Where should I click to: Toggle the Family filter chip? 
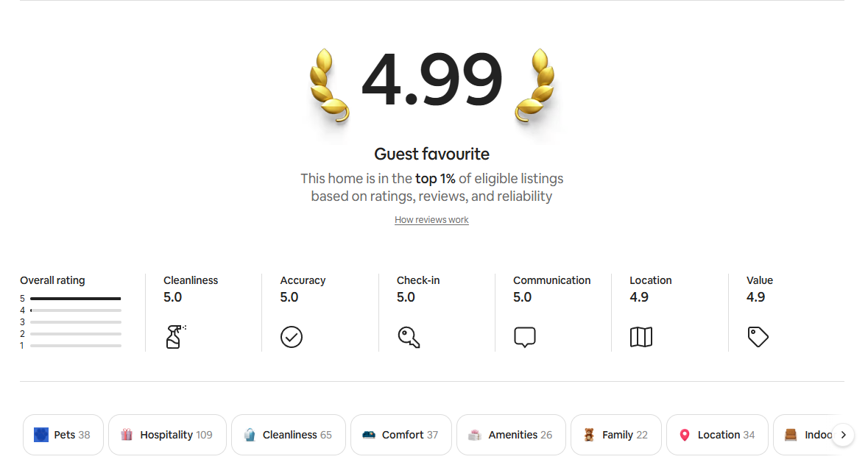point(615,434)
